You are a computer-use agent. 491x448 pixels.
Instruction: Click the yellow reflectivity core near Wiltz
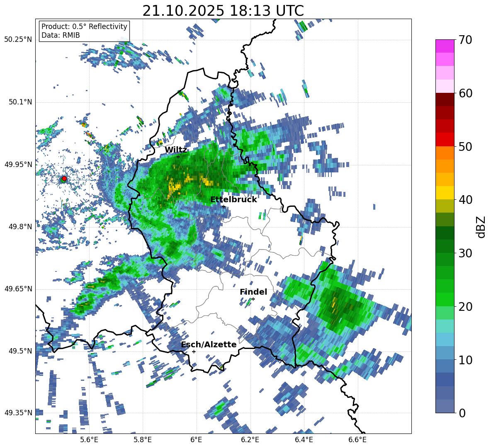click(174, 188)
